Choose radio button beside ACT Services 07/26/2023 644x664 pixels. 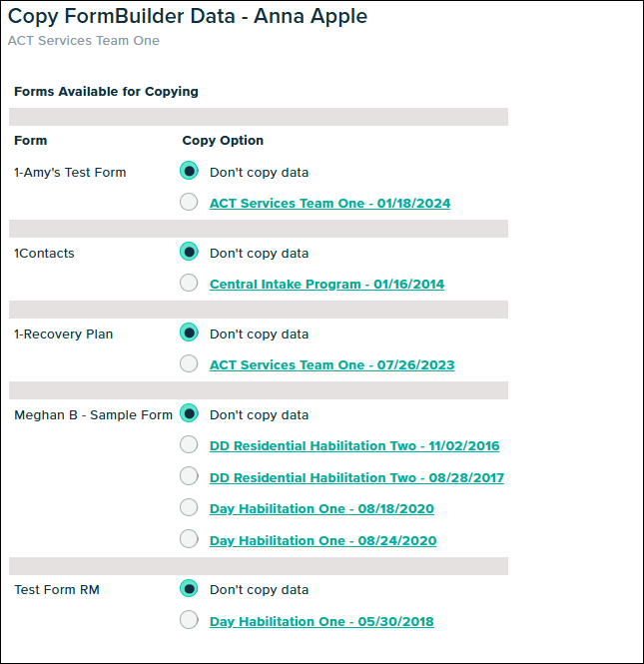189,364
